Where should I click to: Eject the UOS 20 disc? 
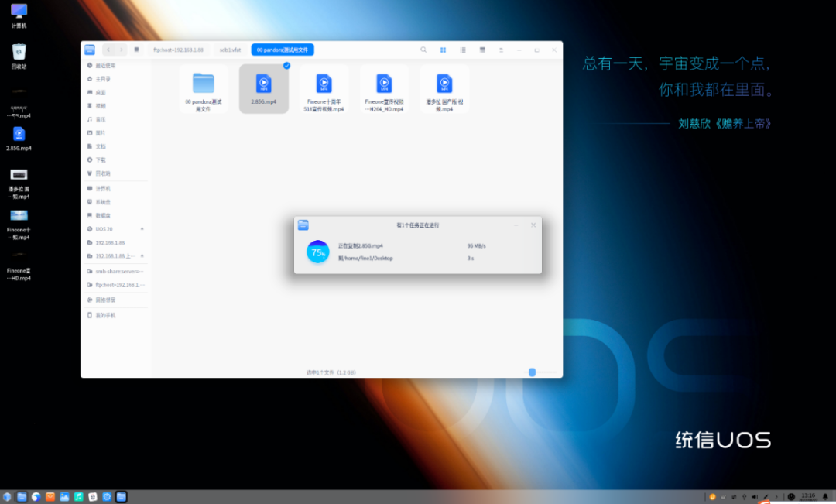(x=142, y=229)
